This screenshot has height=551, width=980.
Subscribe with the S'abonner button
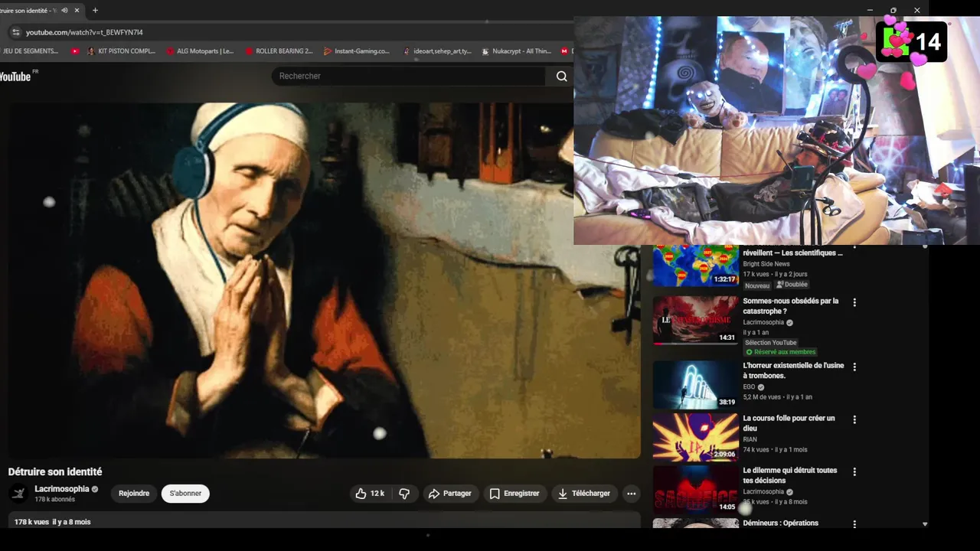click(x=185, y=494)
